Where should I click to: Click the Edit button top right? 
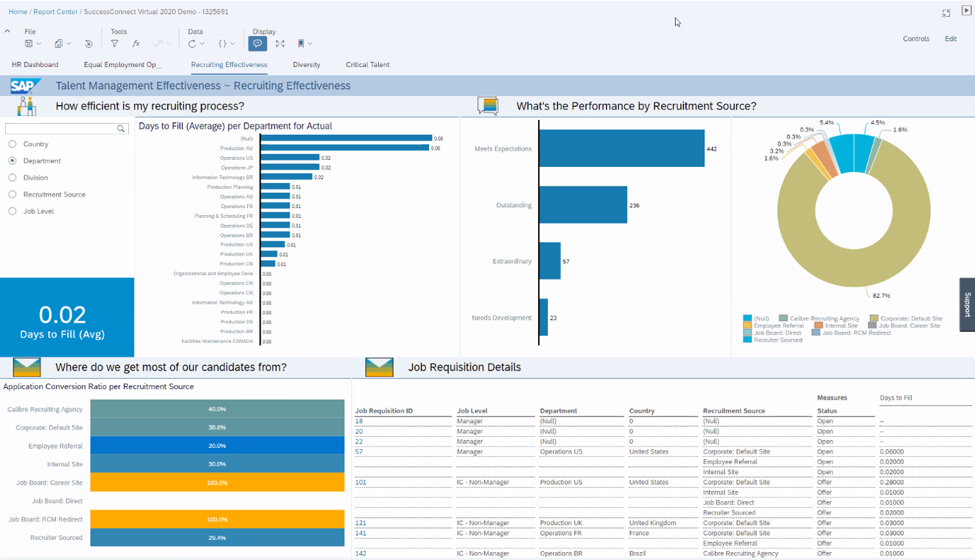coord(950,38)
